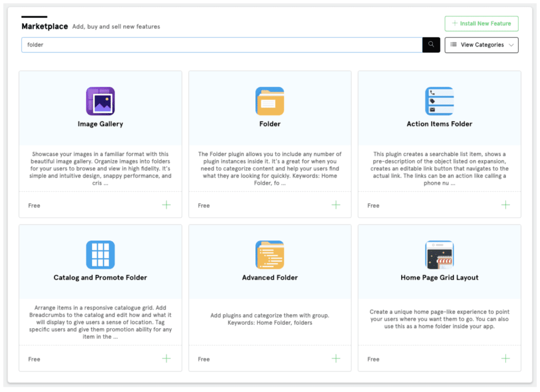Add the Image Gallery plugin with plus
The height and width of the screenshot is (392, 540).
click(x=167, y=205)
